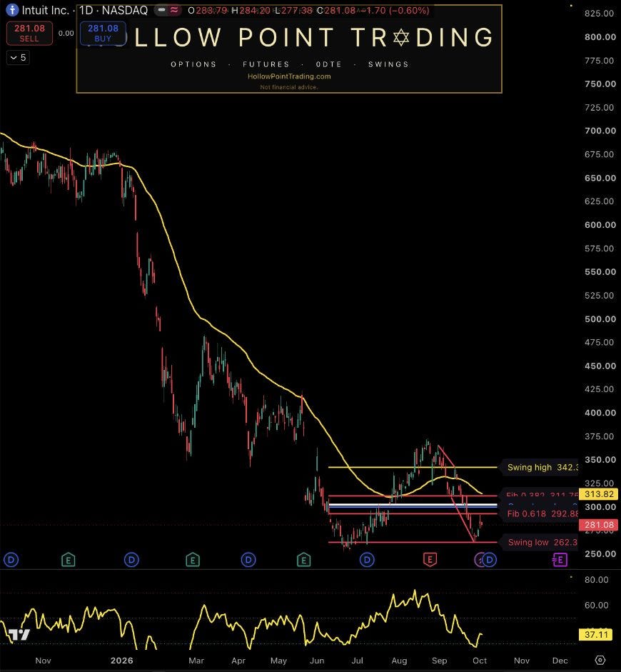Open the purple upcoming earnings marker
Viewport: 621px width, 672px height.
click(560, 559)
